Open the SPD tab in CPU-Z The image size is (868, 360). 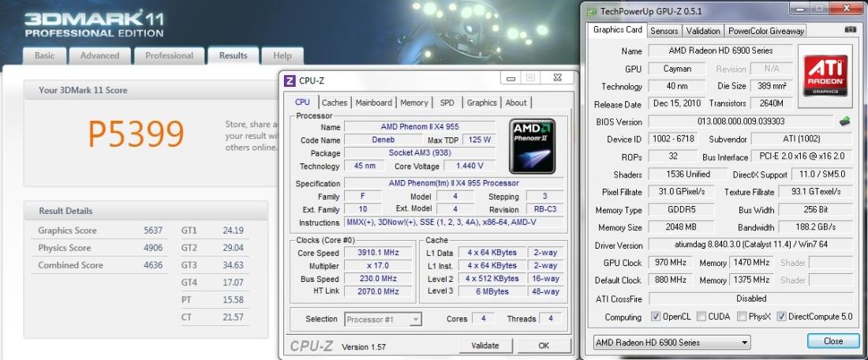447,103
